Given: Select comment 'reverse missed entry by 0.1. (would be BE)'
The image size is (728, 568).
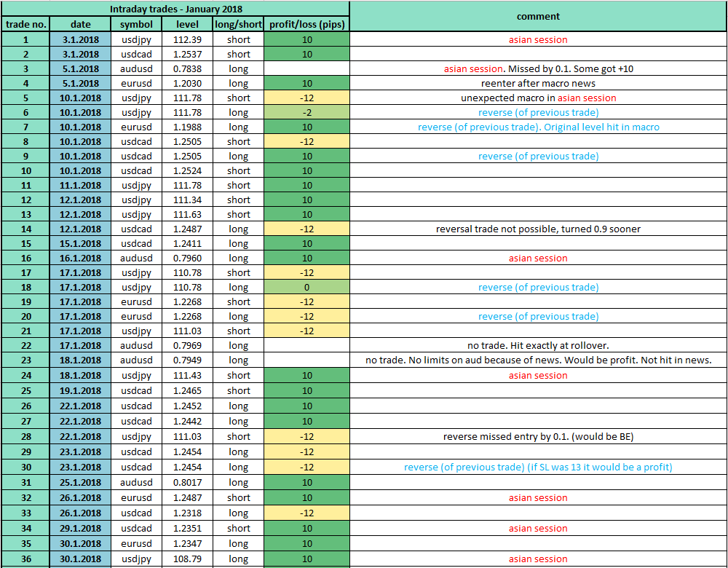Looking at the screenshot, I should tap(538, 437).
